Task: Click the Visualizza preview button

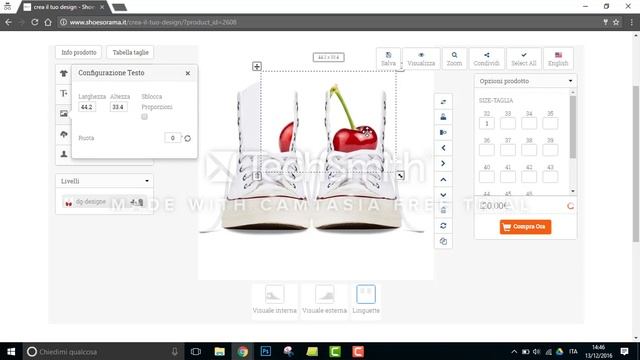Action: click(x=421, y=59)
